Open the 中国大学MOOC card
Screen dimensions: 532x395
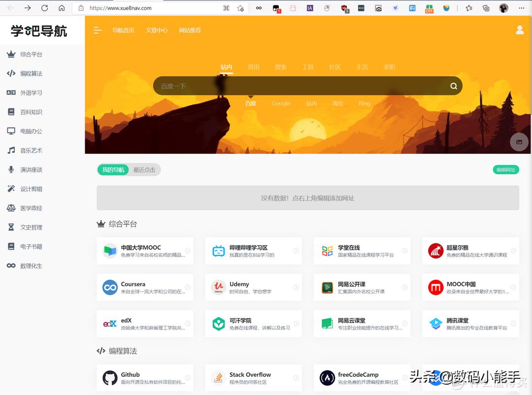tap(145, 251)
